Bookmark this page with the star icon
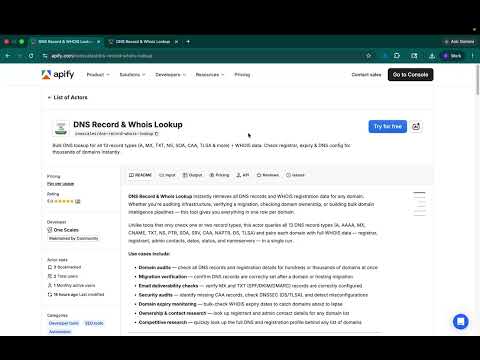 coord(369,56)
